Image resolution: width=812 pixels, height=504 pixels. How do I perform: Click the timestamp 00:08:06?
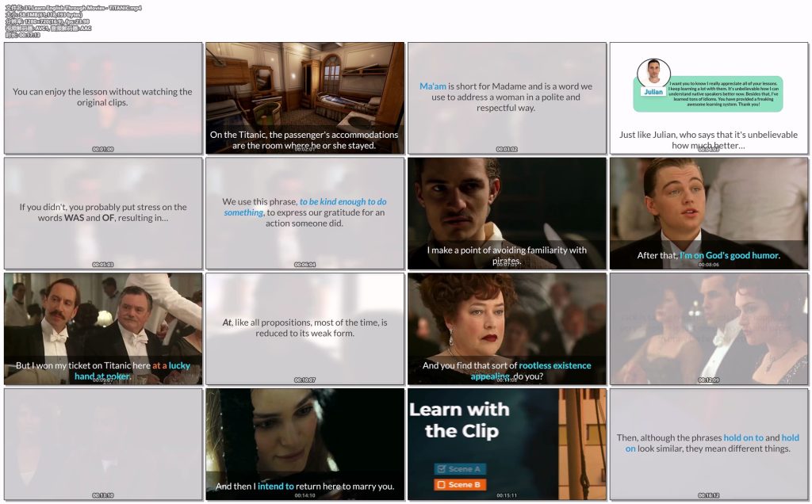coord(708,265)
